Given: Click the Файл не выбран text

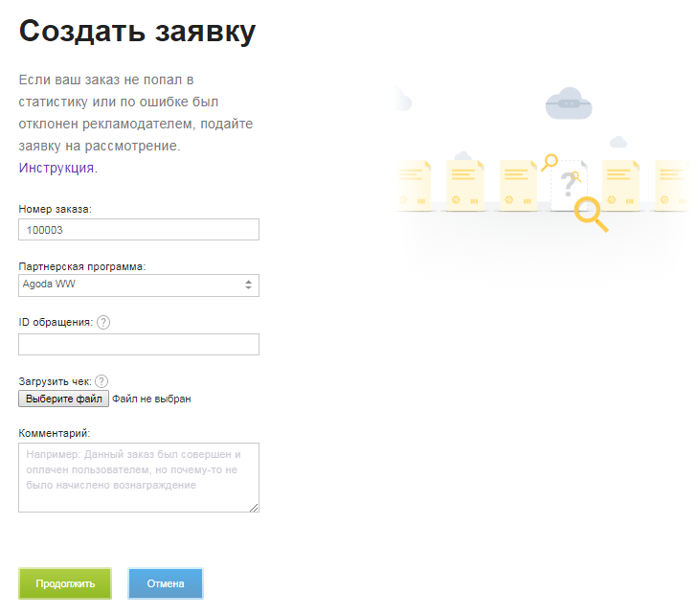Looking at the screenshot, I should tap(151, 399).
